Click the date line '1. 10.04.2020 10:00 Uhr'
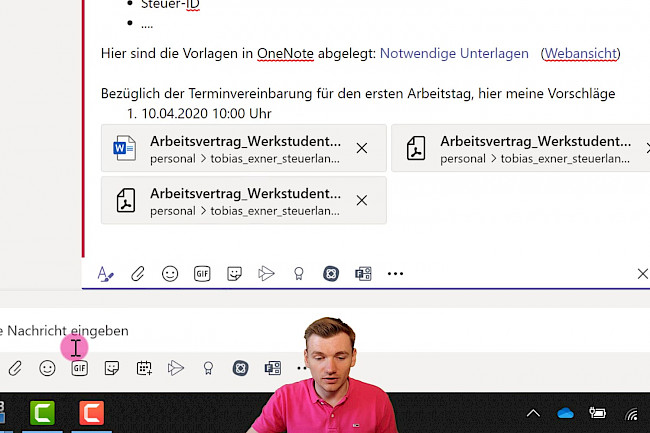Image resolution: width=650 pixels, height=433 pixels. click(199, 114)
